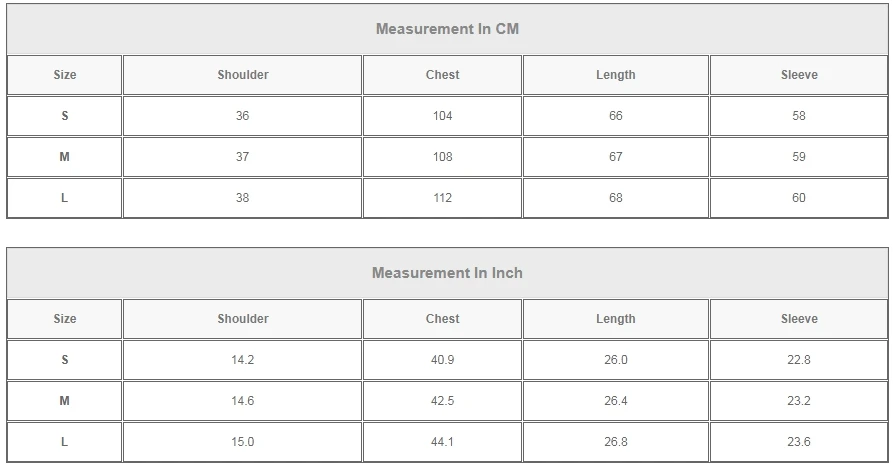Select the chest value 44.1 for size L
This screenshot has width=893, height=468.
coord(442,442)
